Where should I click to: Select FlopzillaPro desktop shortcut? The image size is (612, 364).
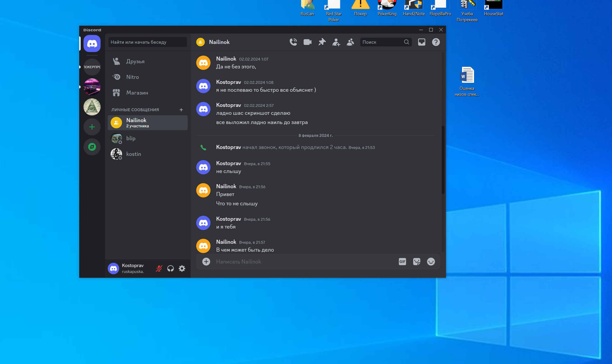coord(440,8)
